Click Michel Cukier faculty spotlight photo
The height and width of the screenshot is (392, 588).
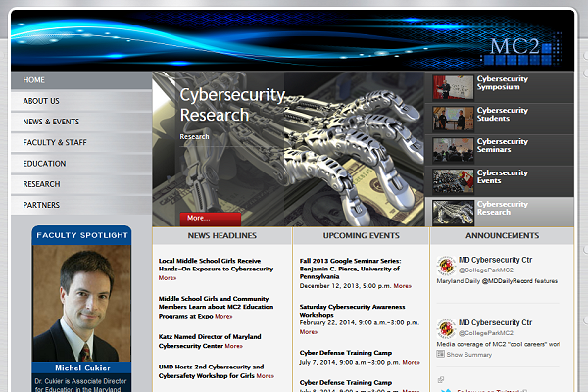[81, 303]
